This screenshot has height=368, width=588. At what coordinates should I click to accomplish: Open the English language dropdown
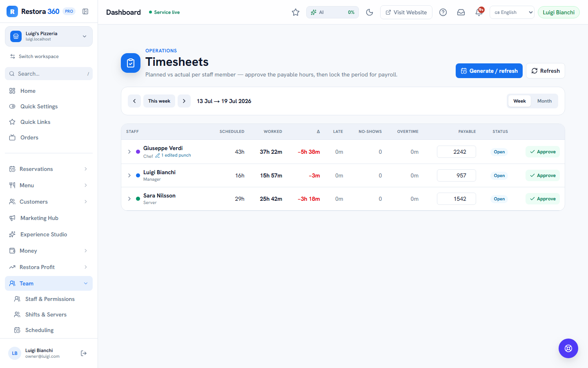point(512,12)
